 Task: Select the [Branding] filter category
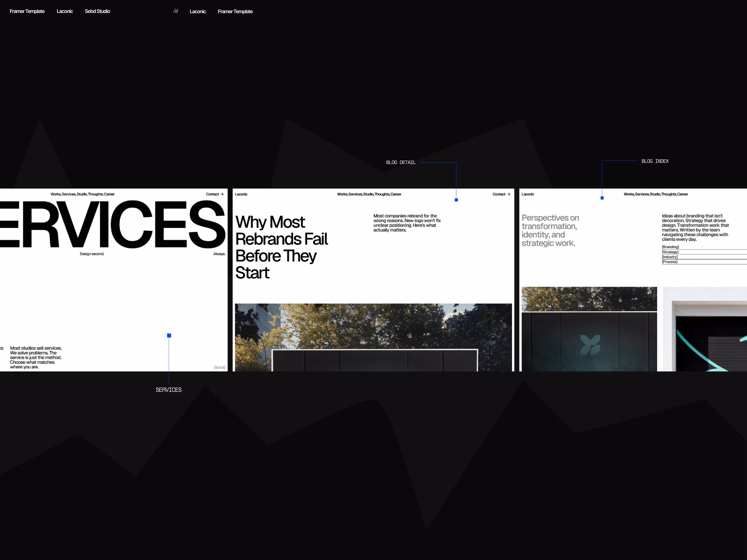click(670, 247)
